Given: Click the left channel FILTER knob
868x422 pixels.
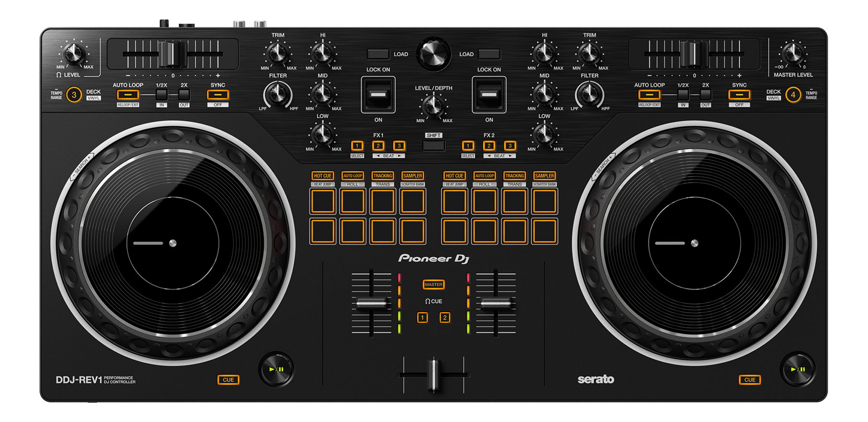Looking at the screenshot, I should 278,94.
